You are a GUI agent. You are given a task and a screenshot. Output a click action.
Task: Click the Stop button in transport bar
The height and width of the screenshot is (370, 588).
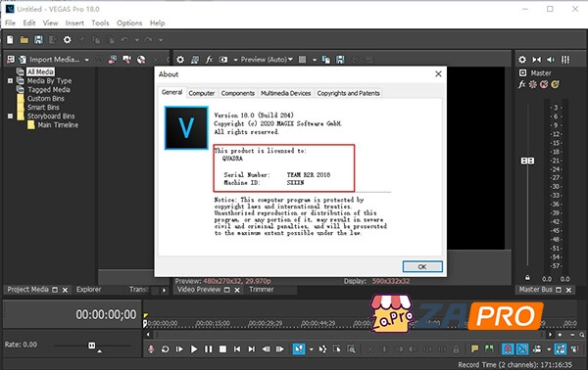pos(222,349)
